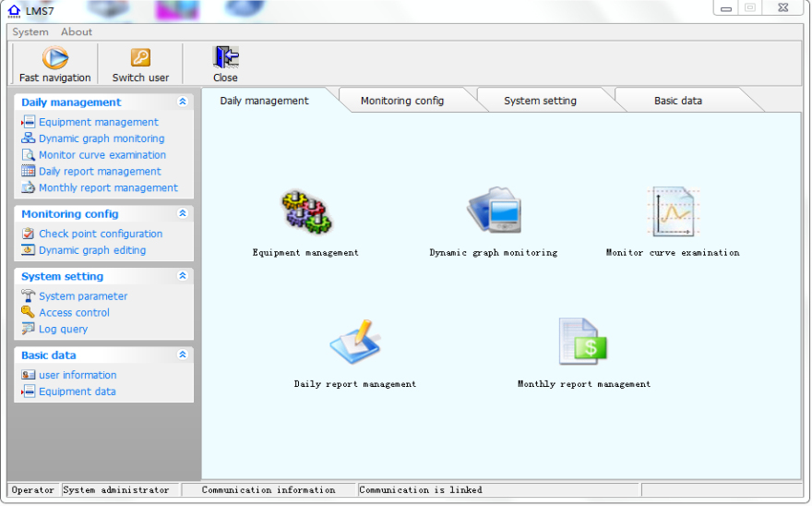Open the Monthly report management icon
This screenshot has height=506, width=812.
click(583, 342)
